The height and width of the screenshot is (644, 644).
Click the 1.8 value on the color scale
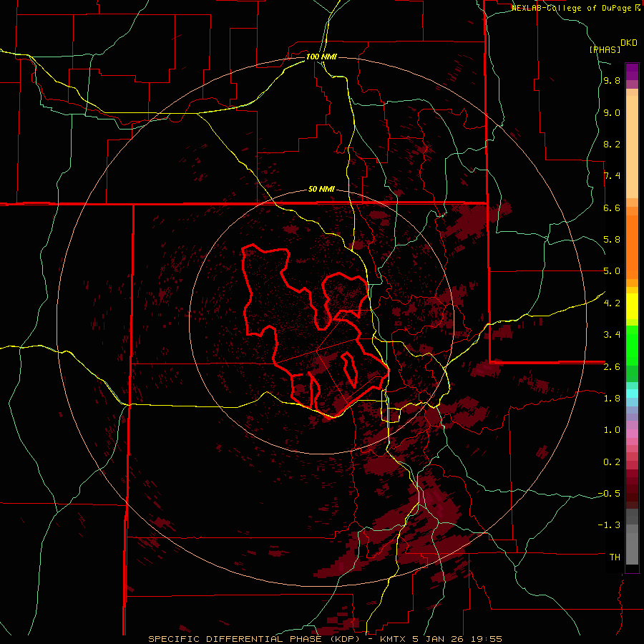[x=612, y=399]
